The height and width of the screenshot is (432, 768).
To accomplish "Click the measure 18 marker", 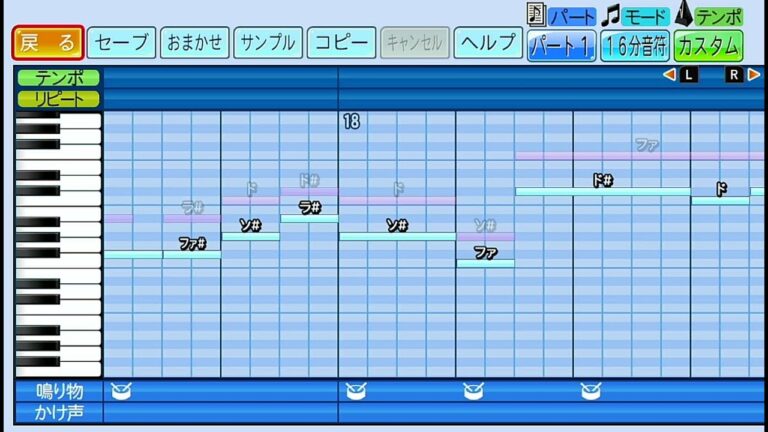I will pos(350,121).
